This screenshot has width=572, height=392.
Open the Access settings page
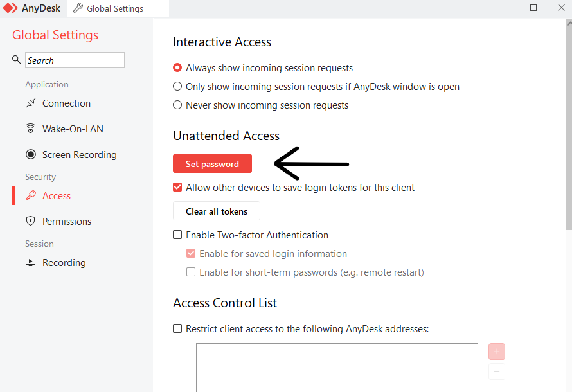click(x=56, y=196)
